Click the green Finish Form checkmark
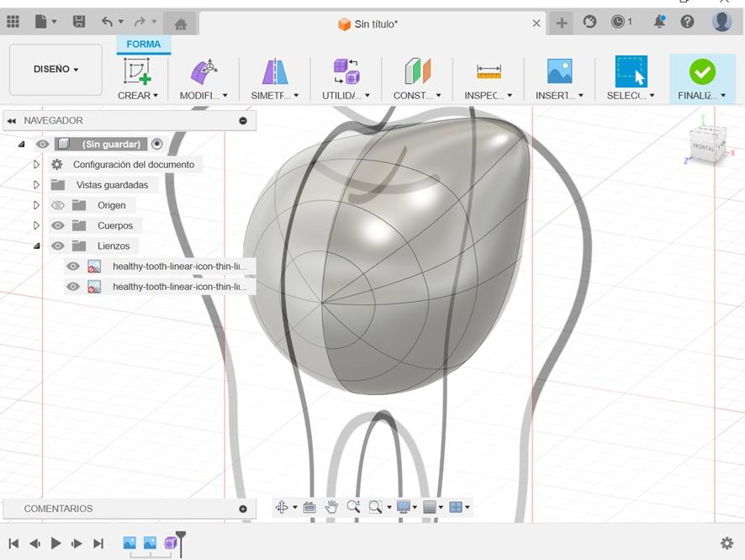 [702, 71]
